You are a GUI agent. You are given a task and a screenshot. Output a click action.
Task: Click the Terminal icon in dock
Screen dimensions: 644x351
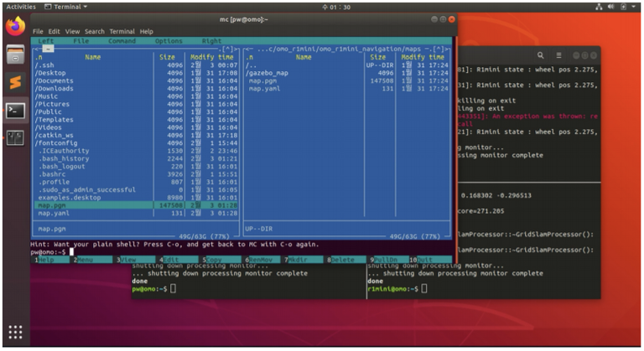pos(15,111)
